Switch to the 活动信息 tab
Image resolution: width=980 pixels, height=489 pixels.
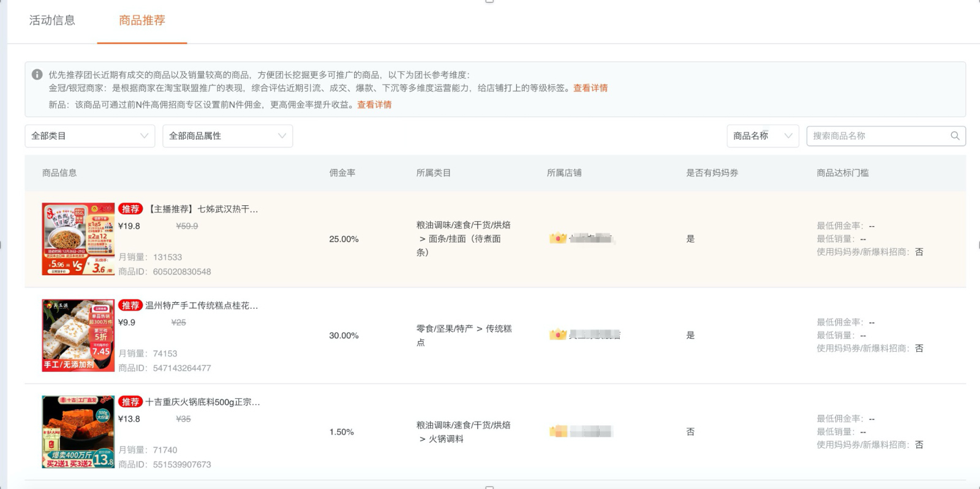pos(52,20)
